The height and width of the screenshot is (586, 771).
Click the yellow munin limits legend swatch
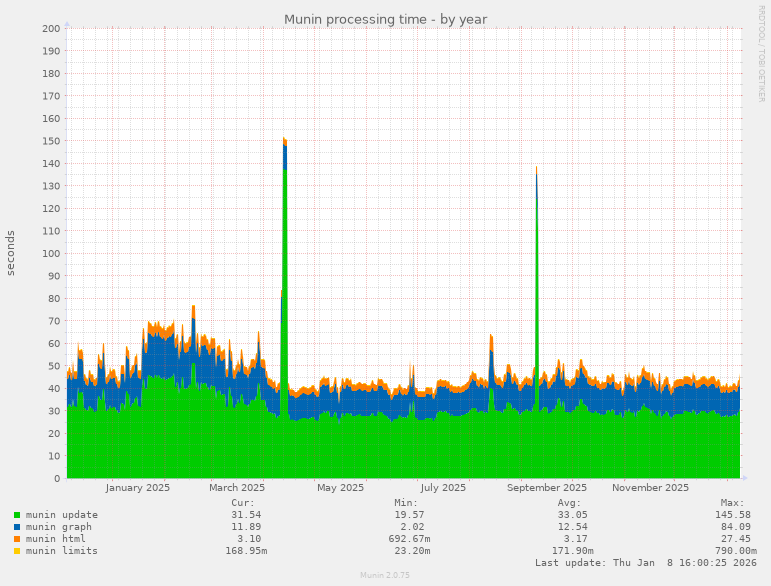(17, 551)
